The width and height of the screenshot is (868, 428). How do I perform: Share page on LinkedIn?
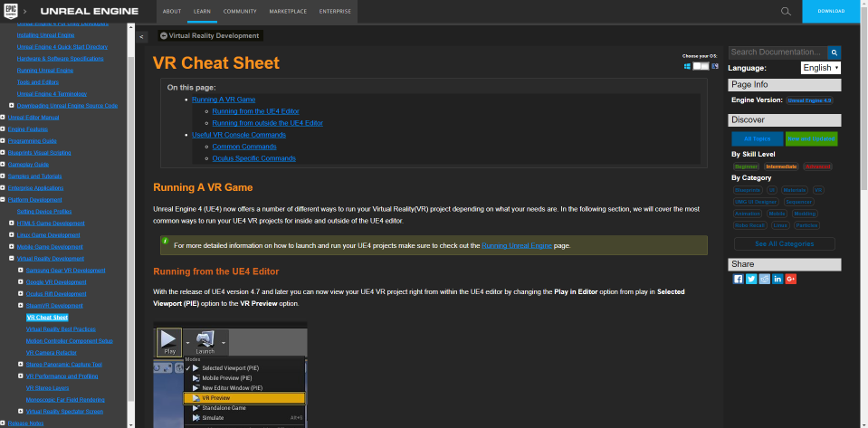click(x=777, y=279)
